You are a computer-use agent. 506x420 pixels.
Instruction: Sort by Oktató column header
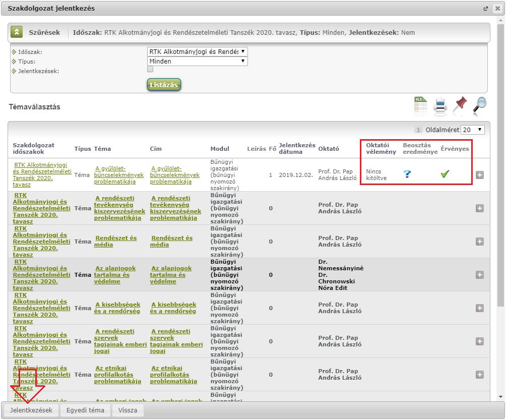(x=329, y=149)
